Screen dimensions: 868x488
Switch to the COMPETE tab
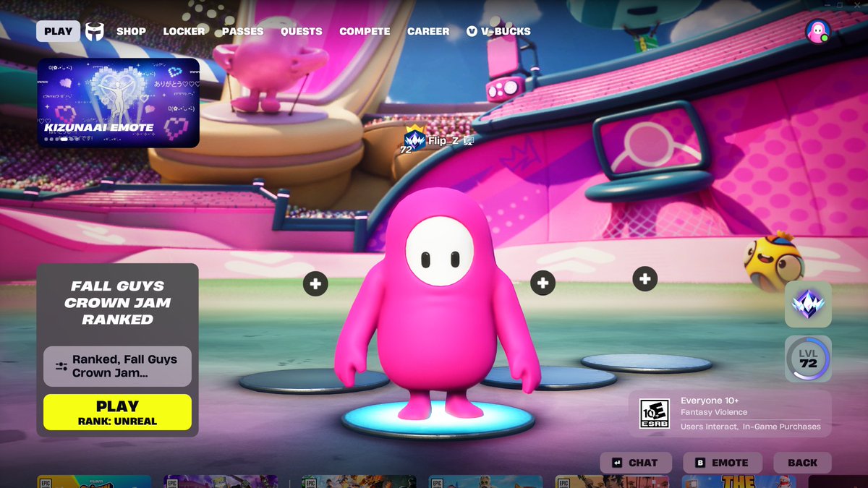pos(365,31)
